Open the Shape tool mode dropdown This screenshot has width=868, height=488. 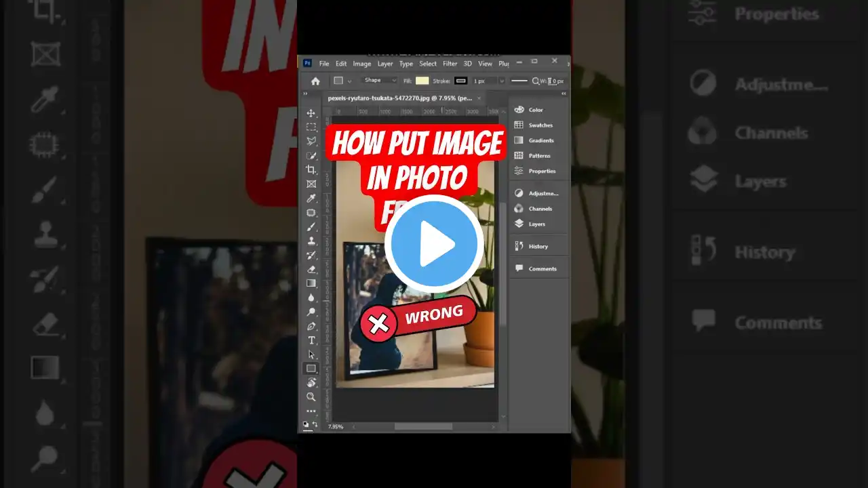click(380, 81)
